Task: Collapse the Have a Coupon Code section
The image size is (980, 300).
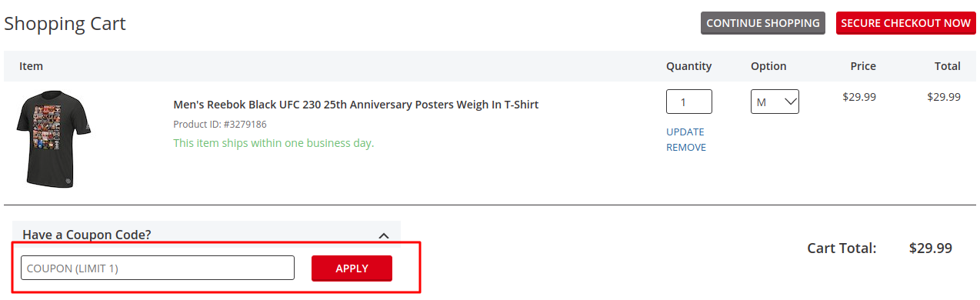Action: coord(206,234)
